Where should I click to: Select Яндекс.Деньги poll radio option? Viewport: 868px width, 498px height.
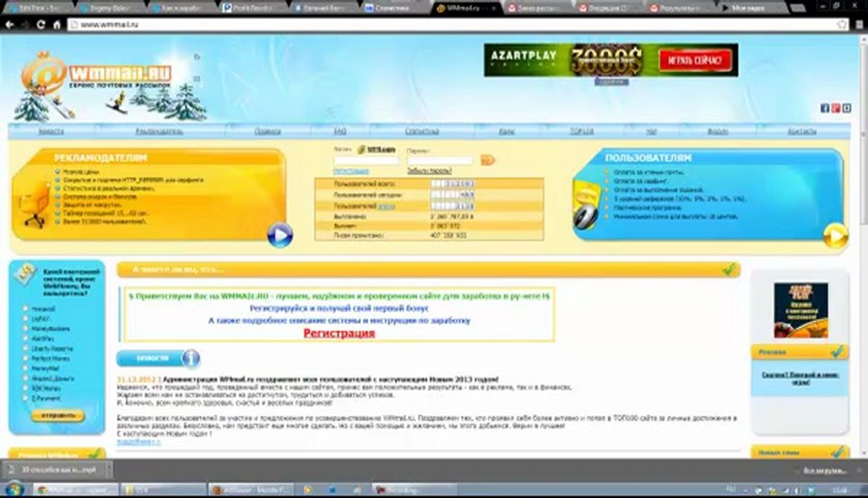pyautogui.click(x=26, y=378)
